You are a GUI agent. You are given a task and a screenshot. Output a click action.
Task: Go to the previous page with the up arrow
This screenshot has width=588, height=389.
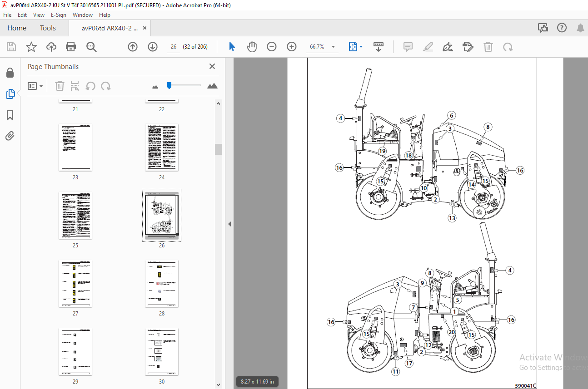[x=132, y=47]
